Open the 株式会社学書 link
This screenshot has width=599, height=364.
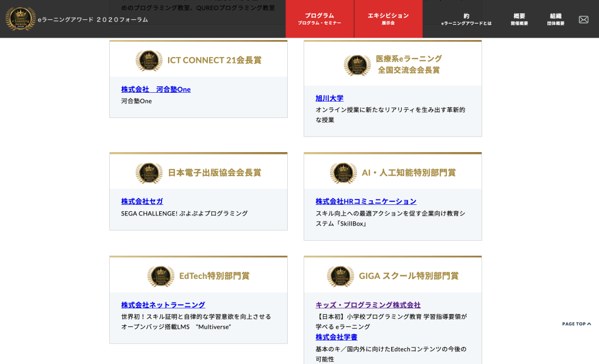click(x=336, y=337)
